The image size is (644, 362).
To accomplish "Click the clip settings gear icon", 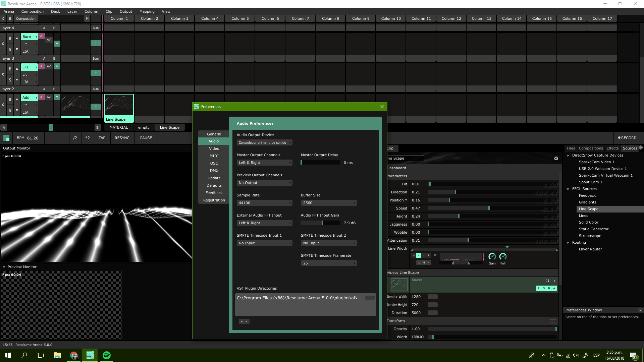I will [556, 158].
